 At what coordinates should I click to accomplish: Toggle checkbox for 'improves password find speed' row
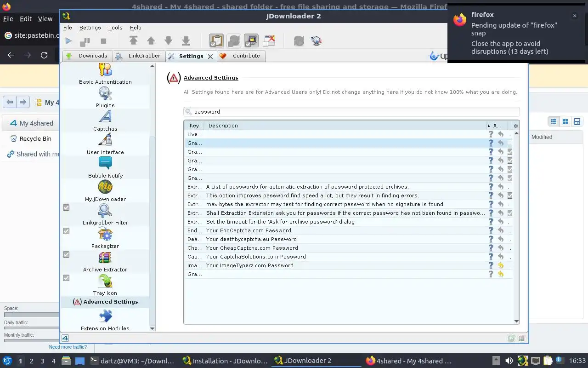coord(510,195)
